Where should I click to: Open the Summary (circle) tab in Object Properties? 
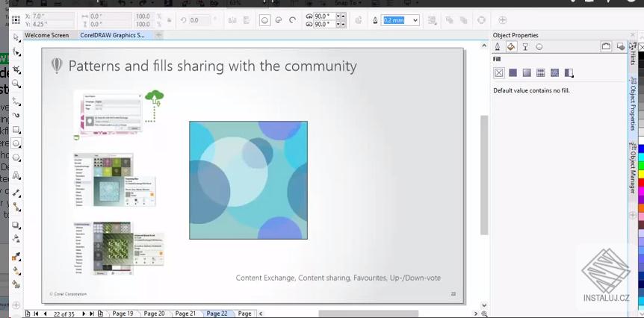click(539, 47)
